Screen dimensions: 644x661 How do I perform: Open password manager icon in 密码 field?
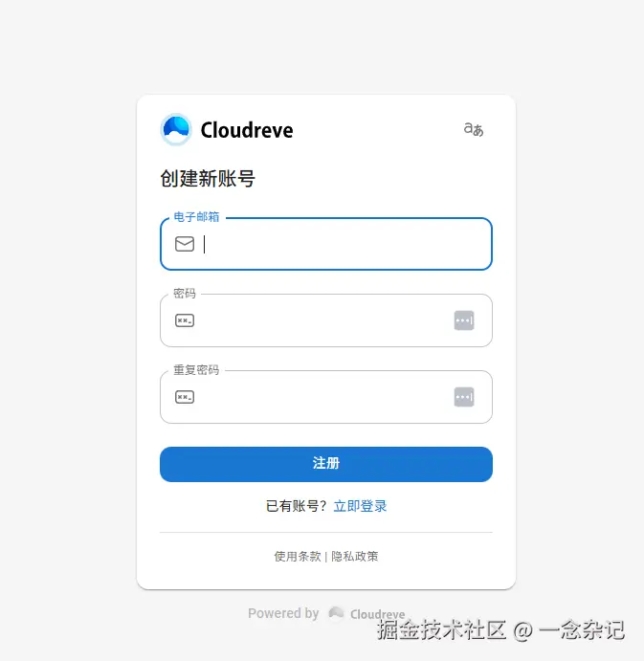464,320
